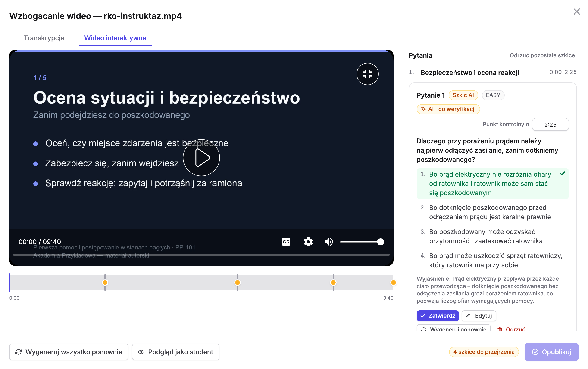Viewport: 588px width, 369px height.
Task: Open video settings with the gear icon
Action: [x=308, y=242]
